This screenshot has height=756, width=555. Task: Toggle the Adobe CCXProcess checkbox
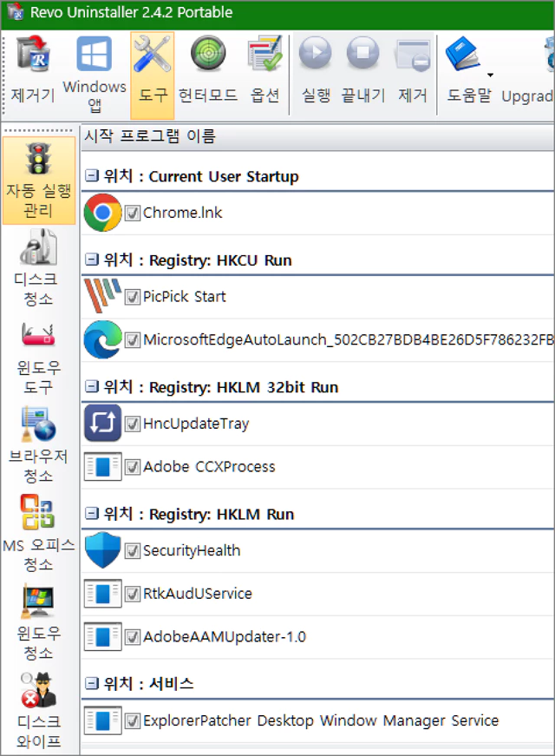click(132, 467)
